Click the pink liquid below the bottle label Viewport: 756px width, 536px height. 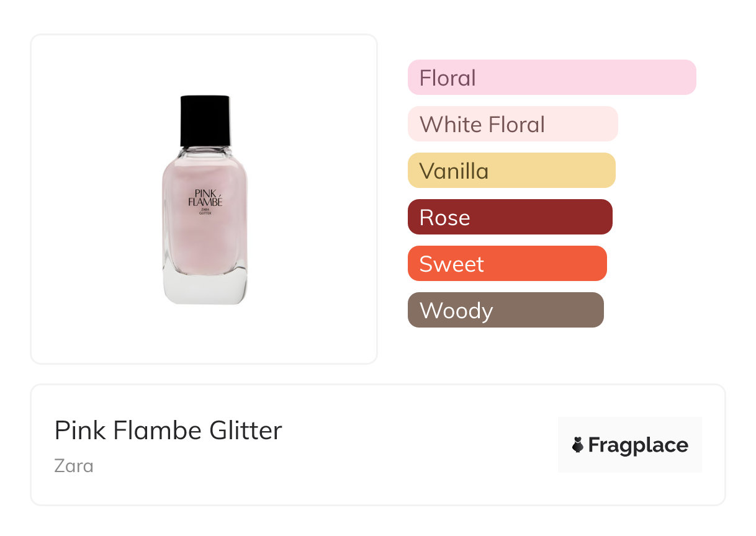205,245
